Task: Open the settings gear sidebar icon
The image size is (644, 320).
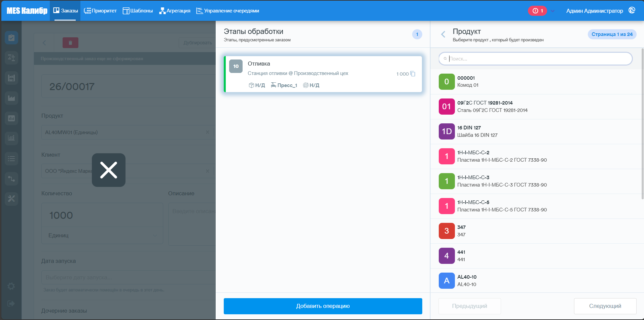Action: click(x=11, y=286)
